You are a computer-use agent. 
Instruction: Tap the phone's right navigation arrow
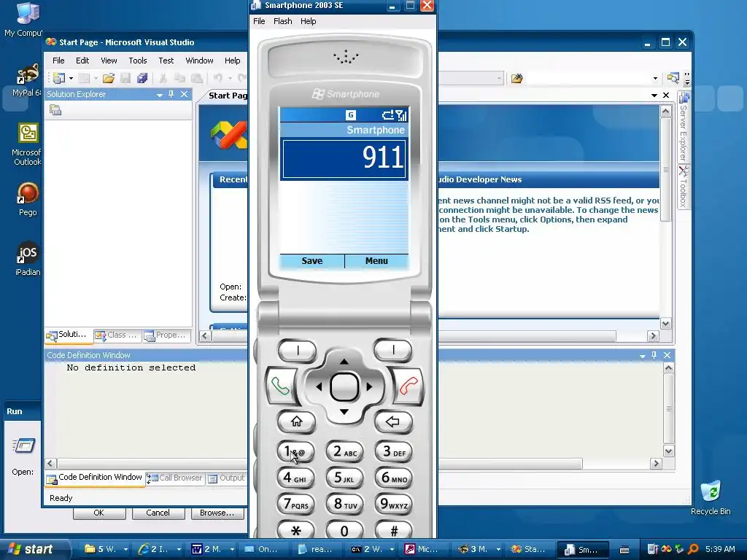(369, 386)
